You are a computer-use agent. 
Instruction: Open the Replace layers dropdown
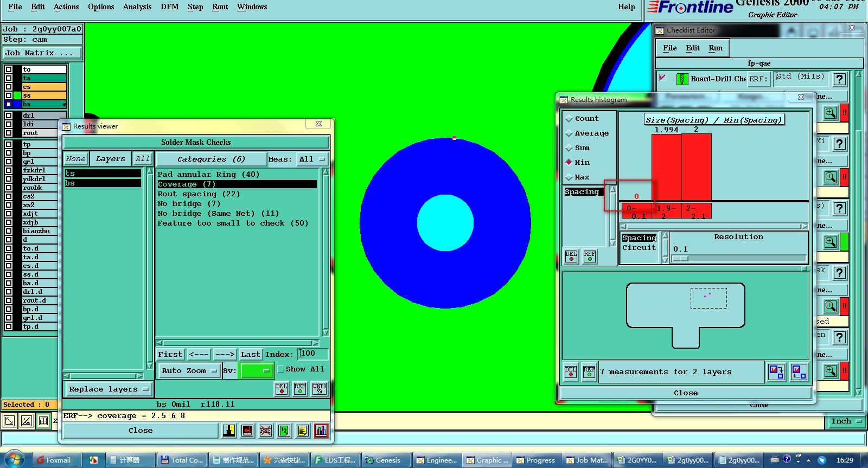(x=109, y=389)
